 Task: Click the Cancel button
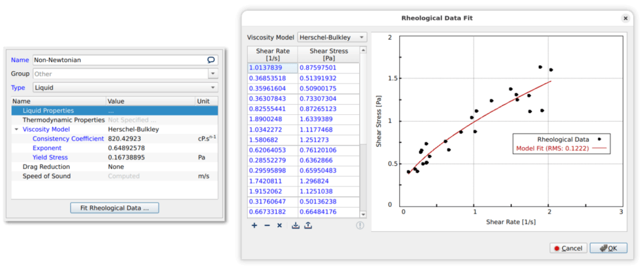(568, 248)
